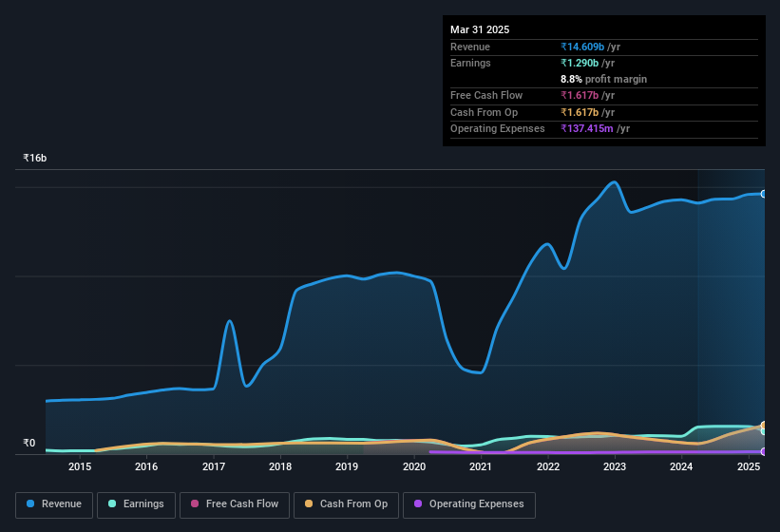Toggle the Free Cash Flow legend button
This screenshot has width=780, height=532.
click(x=235, y=504)
